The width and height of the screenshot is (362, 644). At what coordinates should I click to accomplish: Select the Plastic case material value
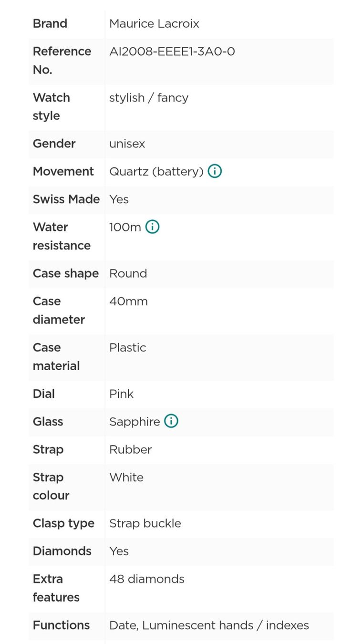[127, 347]
